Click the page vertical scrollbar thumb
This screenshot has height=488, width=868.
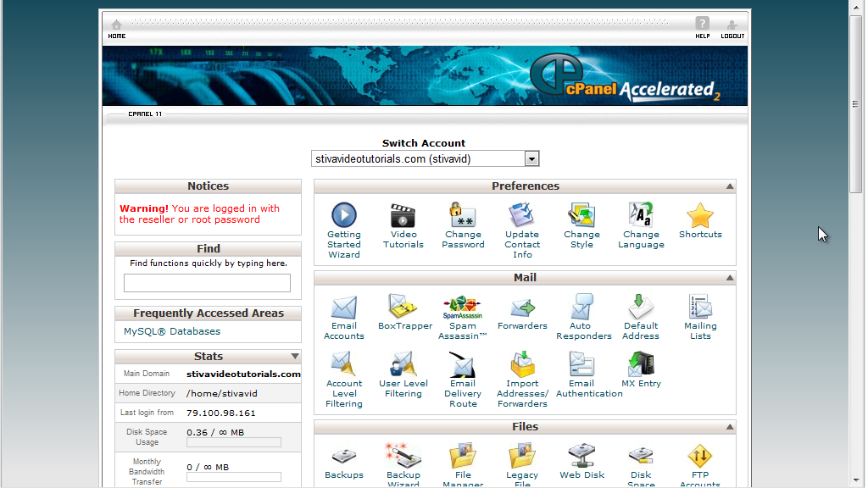coord(856,104)
